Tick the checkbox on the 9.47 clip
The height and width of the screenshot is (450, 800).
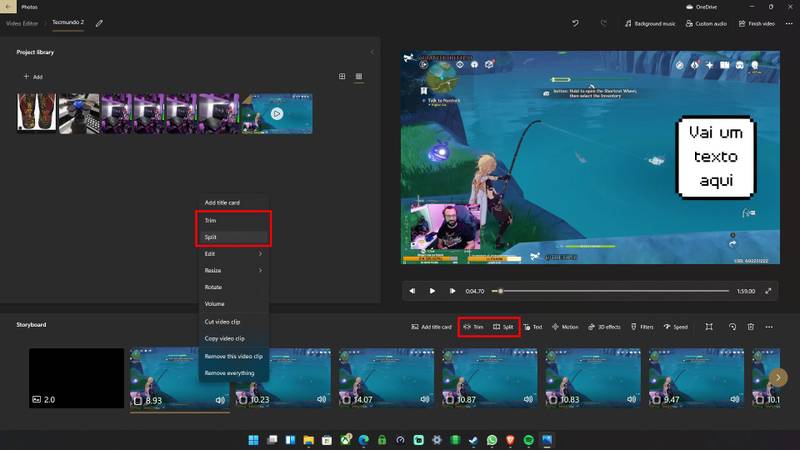click(657, 400)
